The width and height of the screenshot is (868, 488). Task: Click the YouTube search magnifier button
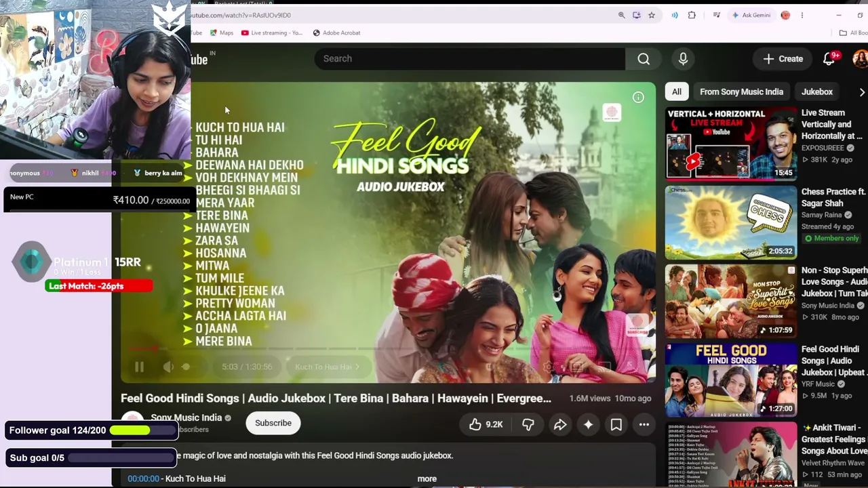tap(644, 59)
